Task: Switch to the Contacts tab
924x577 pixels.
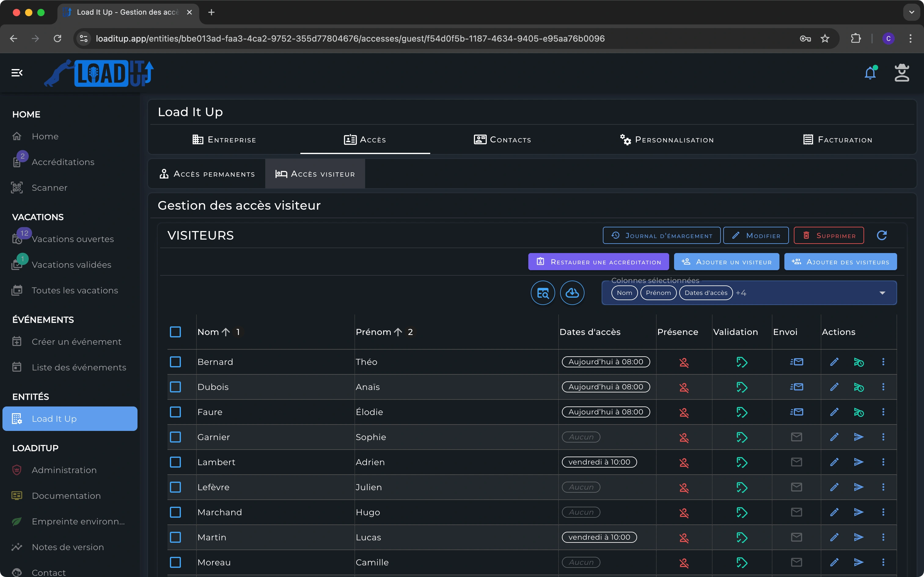Action: click(x=502, y=140)
